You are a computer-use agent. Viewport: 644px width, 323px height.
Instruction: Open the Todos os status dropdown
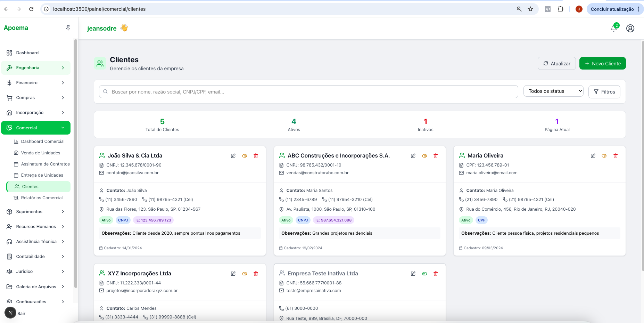tap(553, 91)
